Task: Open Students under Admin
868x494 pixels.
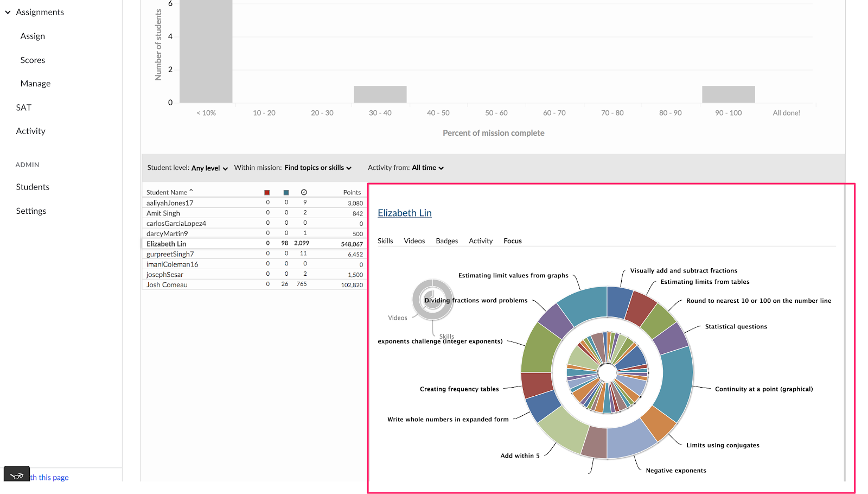Action: [x=33, y=187]
